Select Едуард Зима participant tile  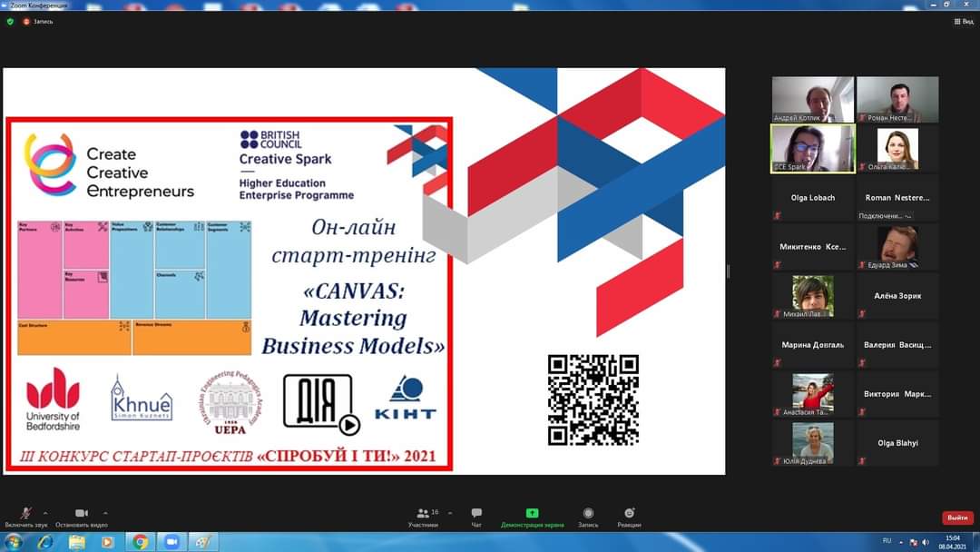coord(897,247)
